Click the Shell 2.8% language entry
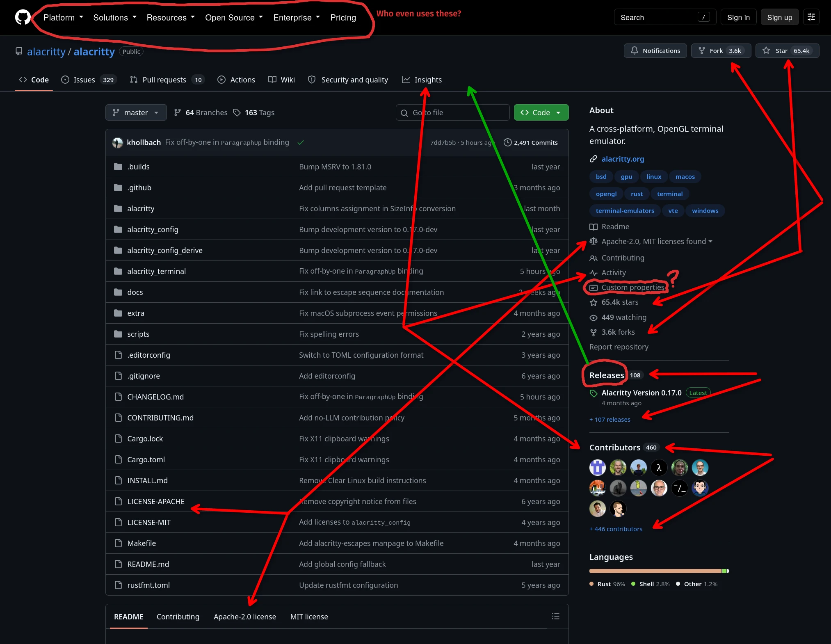 coord(651,584)
